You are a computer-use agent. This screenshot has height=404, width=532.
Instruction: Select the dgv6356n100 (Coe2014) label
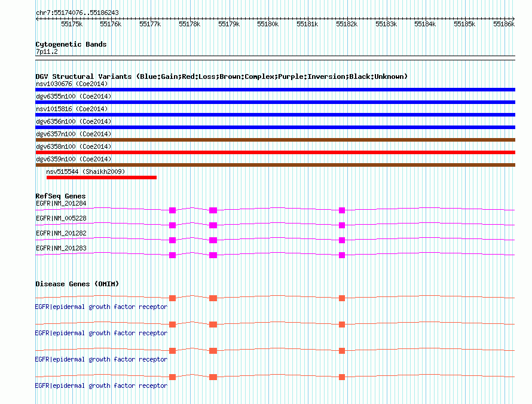(x=74, y=121)
